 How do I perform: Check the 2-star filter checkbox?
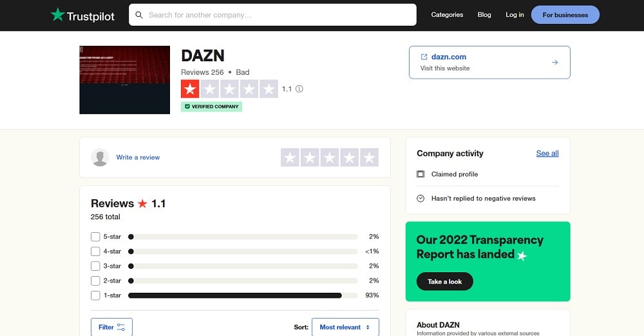(x=95, y=281)
